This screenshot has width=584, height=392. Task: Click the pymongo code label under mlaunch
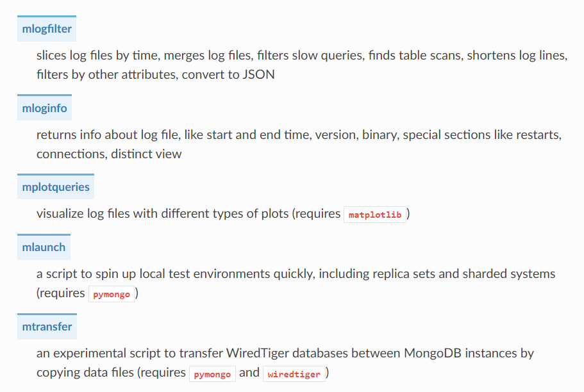click(112, 294)
